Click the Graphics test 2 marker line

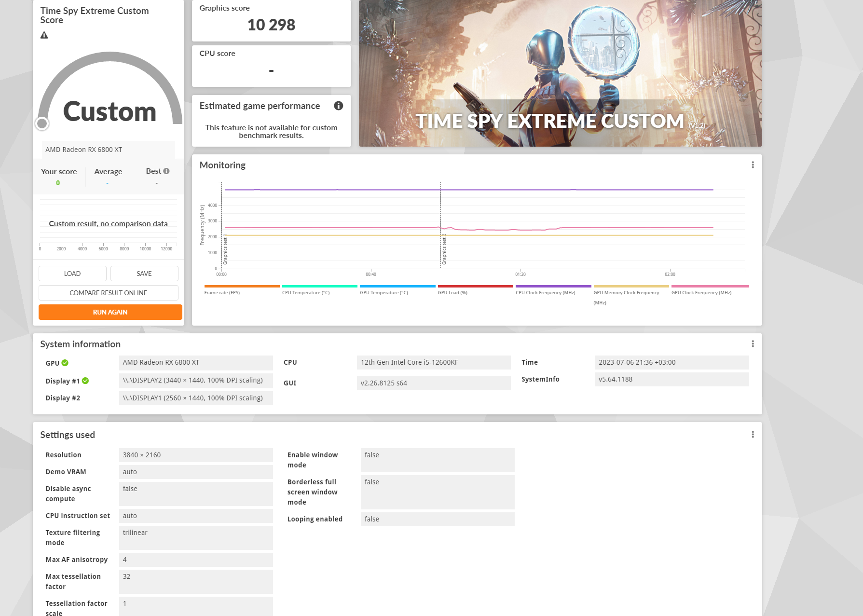click(440, 225)
